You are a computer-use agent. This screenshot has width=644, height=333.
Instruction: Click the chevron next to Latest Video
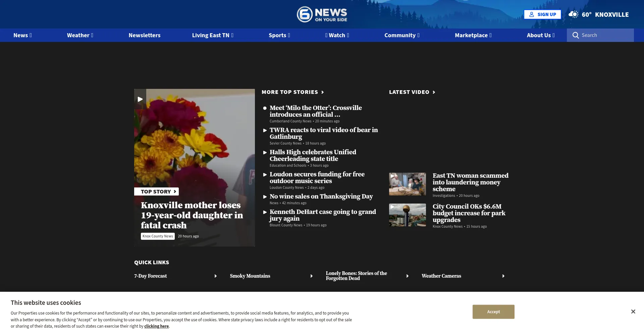point(434,92)
